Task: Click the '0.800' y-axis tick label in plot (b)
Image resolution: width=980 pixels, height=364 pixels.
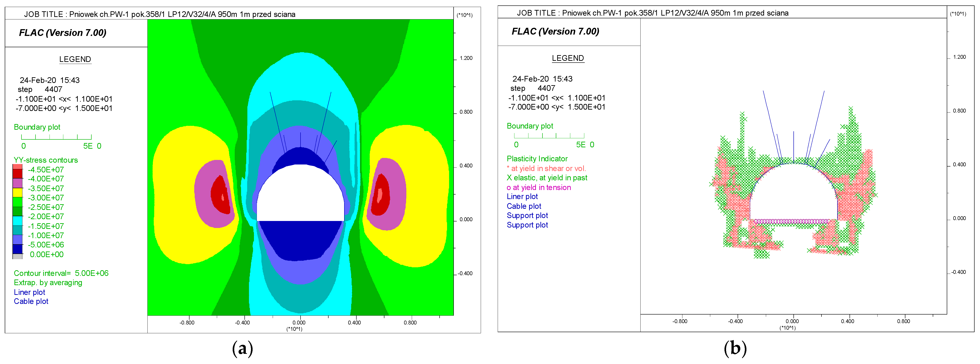Action: tap(959, 111)
